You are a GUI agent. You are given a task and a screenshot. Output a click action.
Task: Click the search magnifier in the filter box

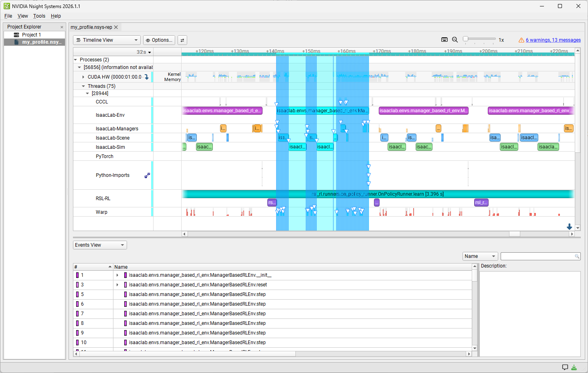[x=577, y=256]
